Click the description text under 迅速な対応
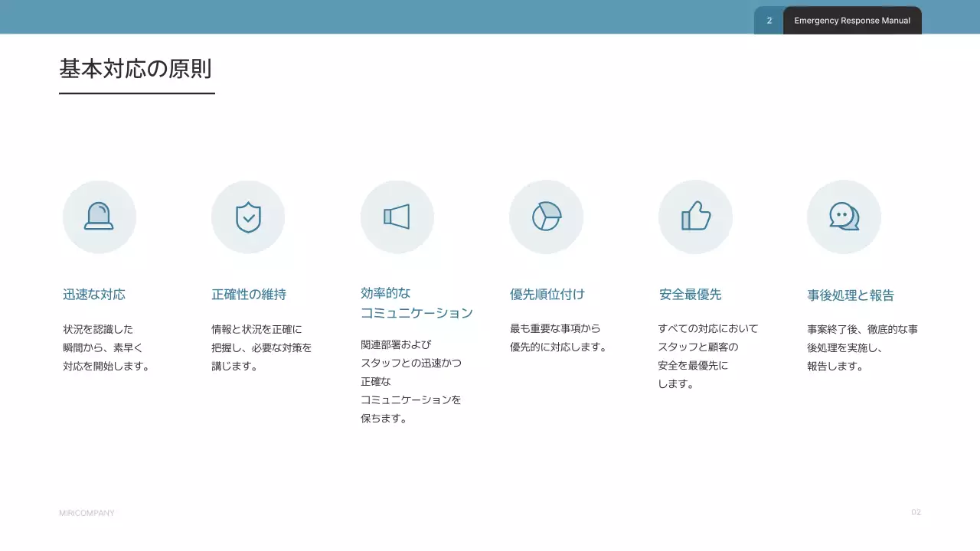980x551 pixels. tap(106, 347)
